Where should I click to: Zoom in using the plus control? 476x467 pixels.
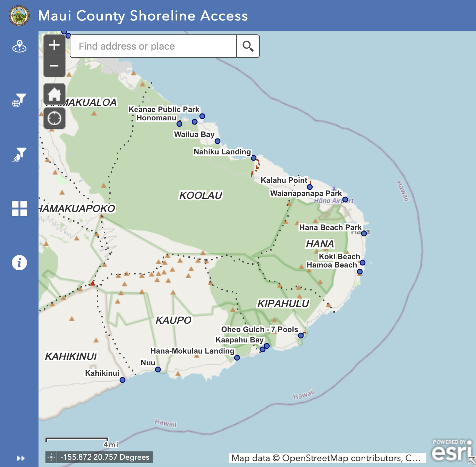point(54,45)
